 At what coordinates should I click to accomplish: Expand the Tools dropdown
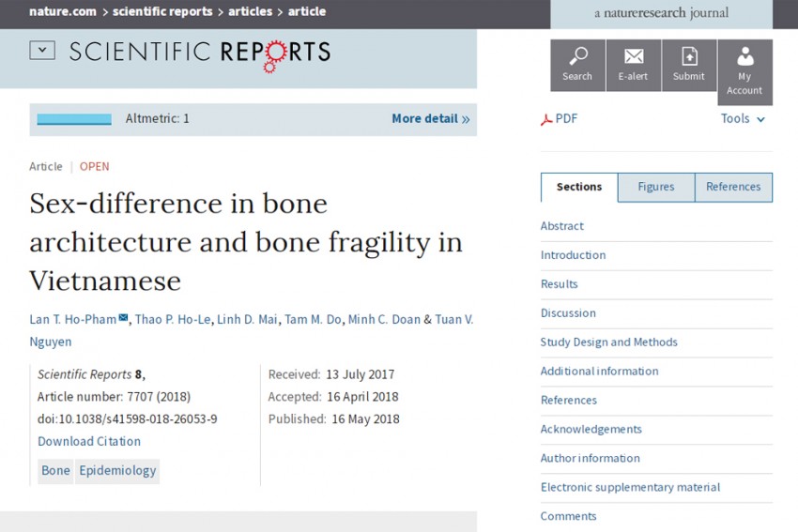point(743,118)
